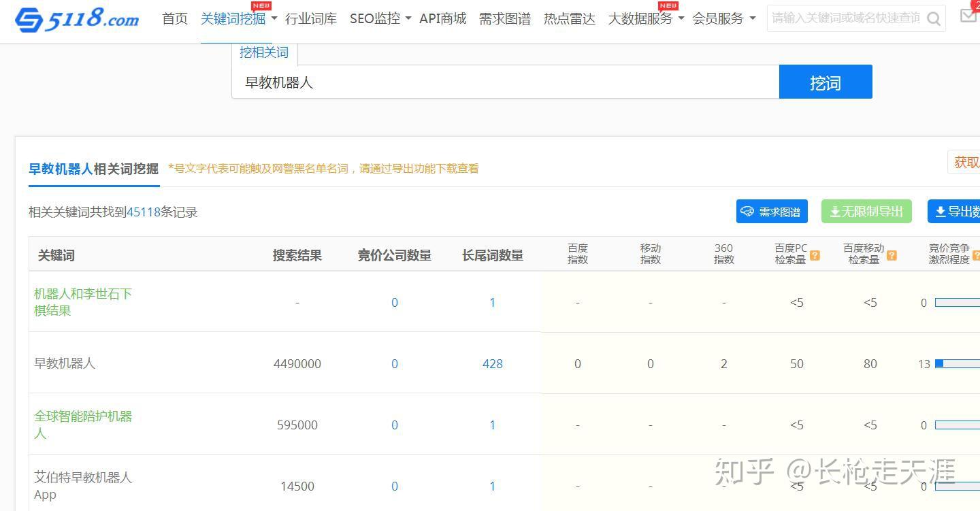
Task: Open keyword 机器人和李世石下棋结果
Action: pos(83,302)
